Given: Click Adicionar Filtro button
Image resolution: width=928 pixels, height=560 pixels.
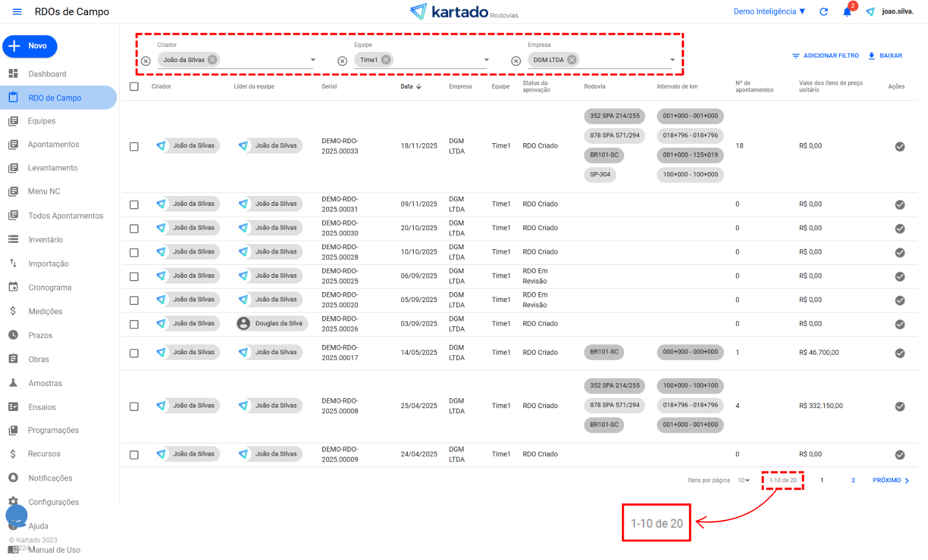Looking at the screenshot, I should pos(825,56).
